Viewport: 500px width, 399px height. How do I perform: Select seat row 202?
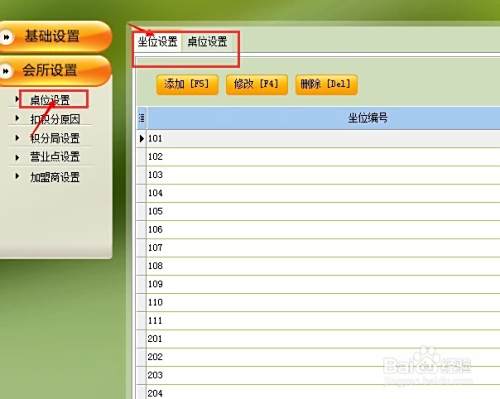pyautogui.click(x=318, y=357)
